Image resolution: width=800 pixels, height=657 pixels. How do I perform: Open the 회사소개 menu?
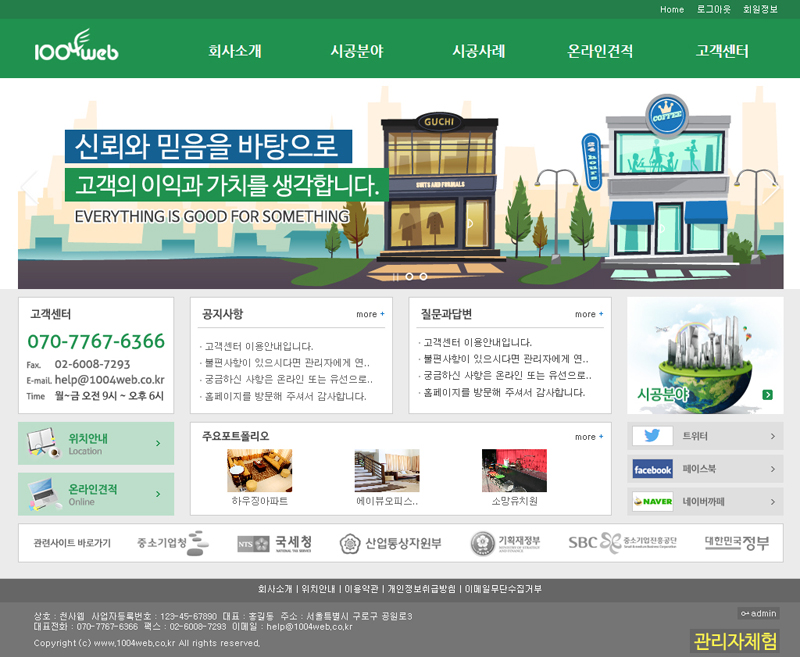pyautogui.click(x=235, y=51)
